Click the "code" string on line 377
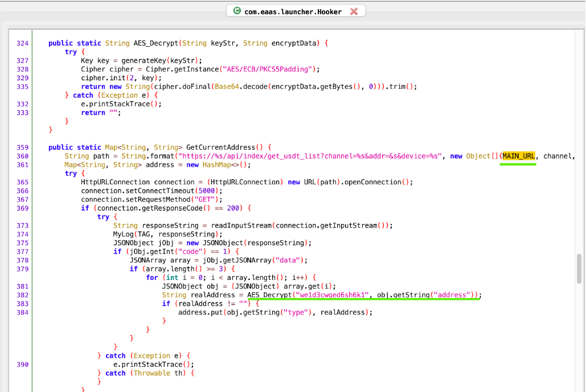The width and height of the screenshot is (586, 392). 191,251
